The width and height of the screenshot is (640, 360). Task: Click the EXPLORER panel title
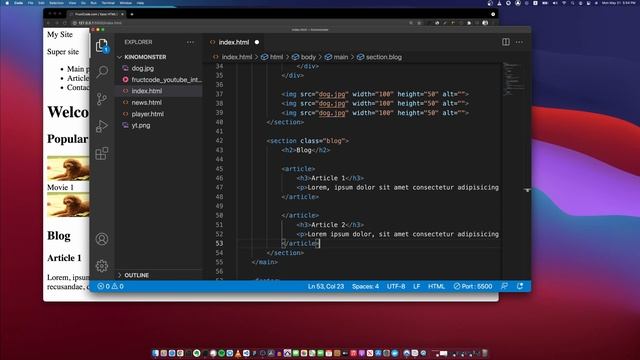point(138,42)
